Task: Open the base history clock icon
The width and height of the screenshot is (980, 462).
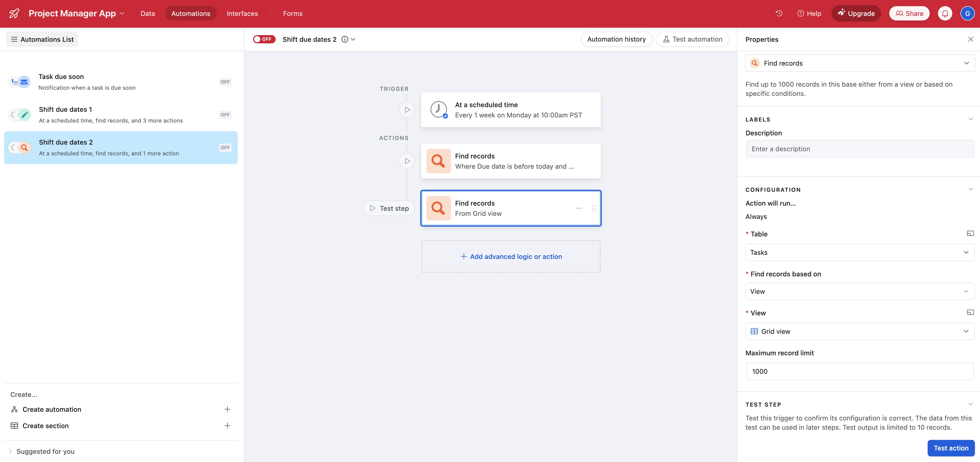Action: point(779,13)
